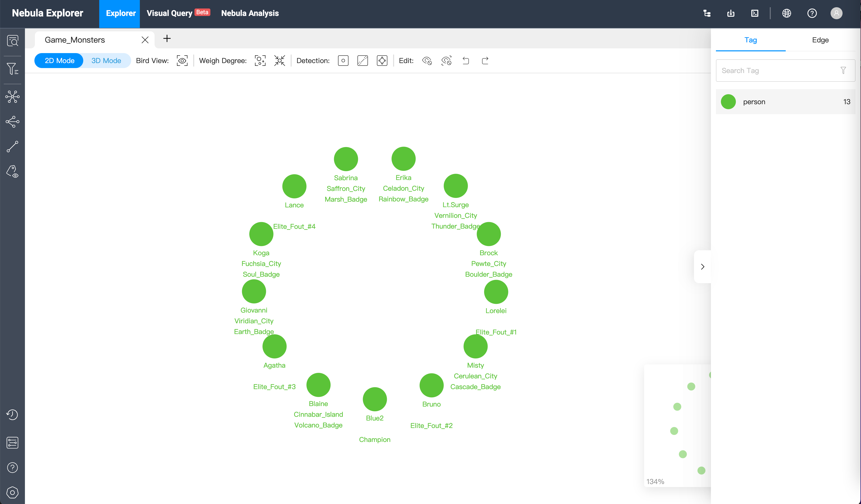861x504 pixels.
Task: Select the graph expand sidebar icon
Action: (13, 97)
